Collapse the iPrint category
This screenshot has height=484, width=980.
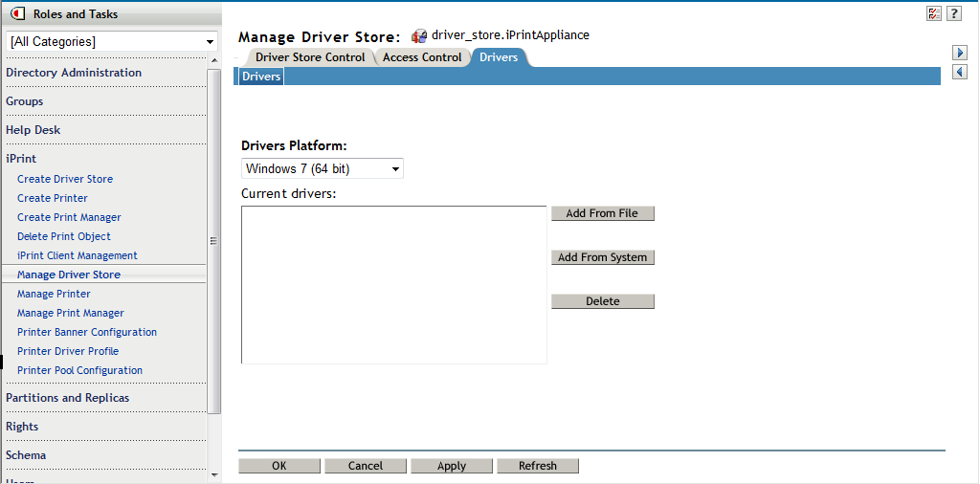21,159
